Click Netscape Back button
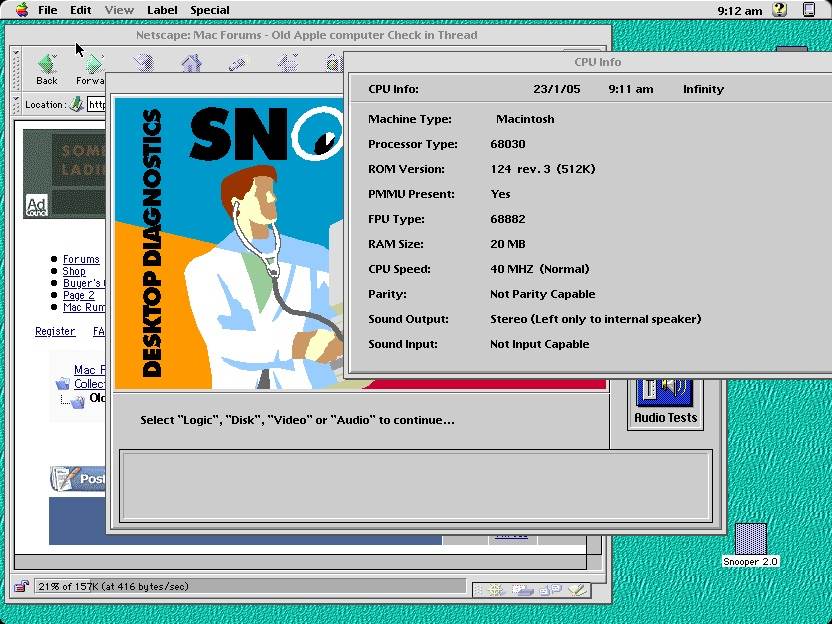832x624 pixels. [x=47, y=70]
